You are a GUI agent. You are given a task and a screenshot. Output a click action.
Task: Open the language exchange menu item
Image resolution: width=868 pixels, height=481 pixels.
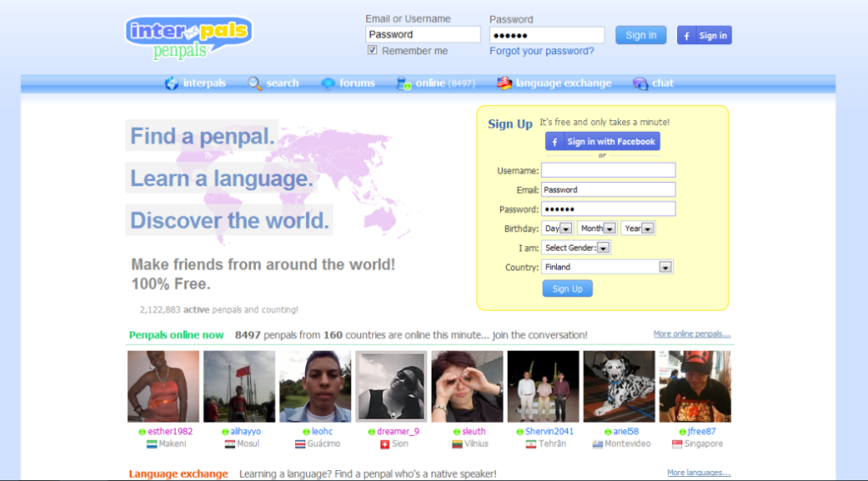(554, 84)
